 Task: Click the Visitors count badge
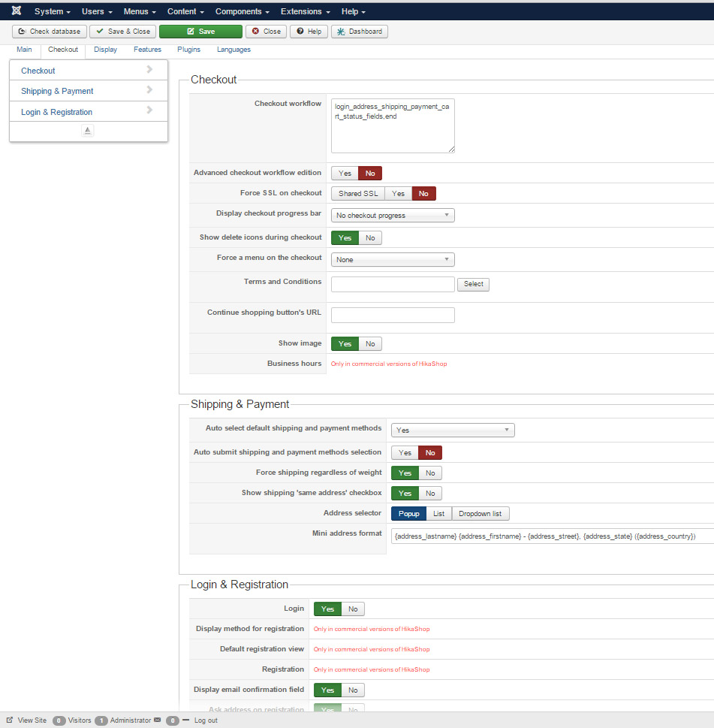(x=59, y=720)
